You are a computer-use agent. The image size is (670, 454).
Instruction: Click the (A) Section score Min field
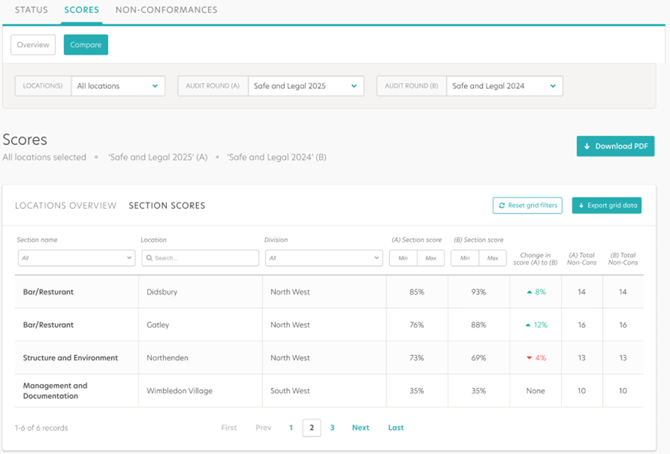click(403, 258)
